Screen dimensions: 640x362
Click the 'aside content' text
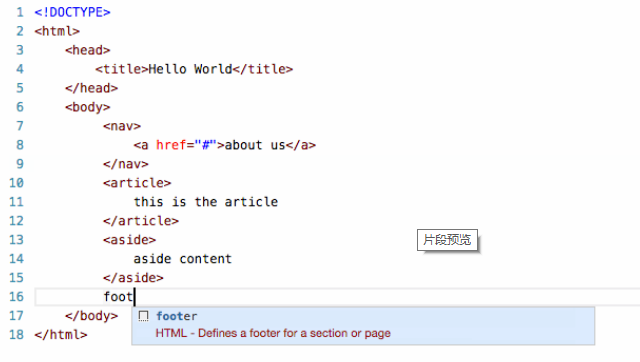tap(183, 259)
